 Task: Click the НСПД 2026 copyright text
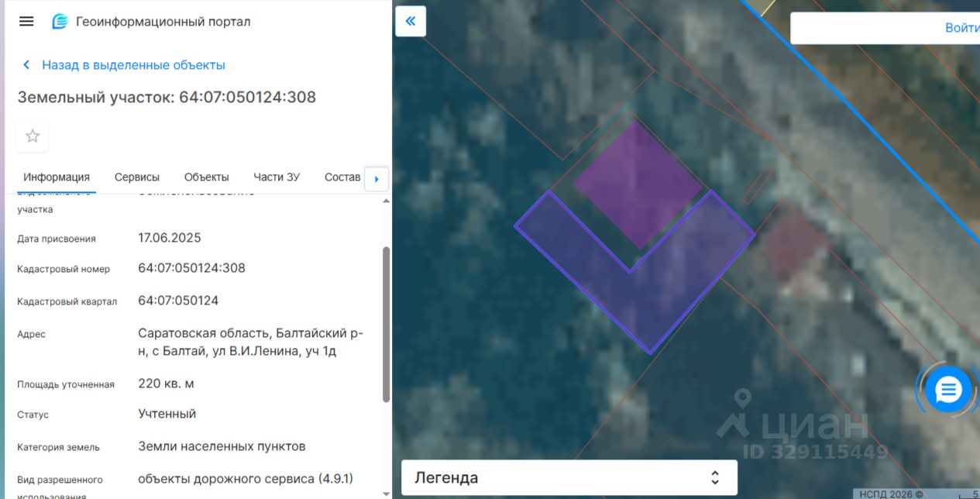point(891,494)
